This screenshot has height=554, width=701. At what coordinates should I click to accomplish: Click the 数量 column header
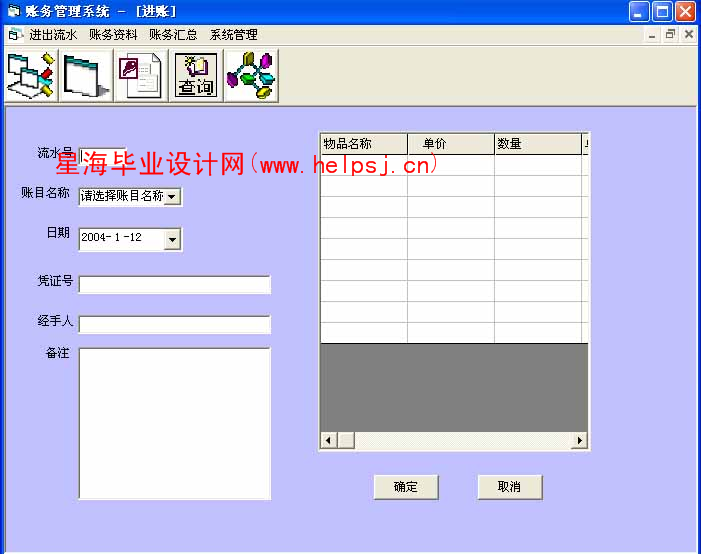click(x=538, y=144)
